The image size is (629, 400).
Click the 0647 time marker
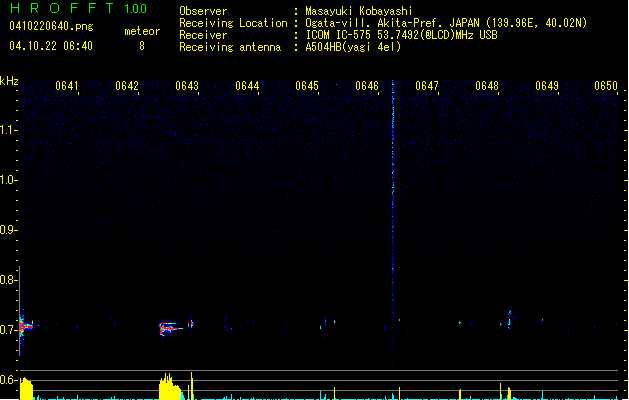(427, 86)
